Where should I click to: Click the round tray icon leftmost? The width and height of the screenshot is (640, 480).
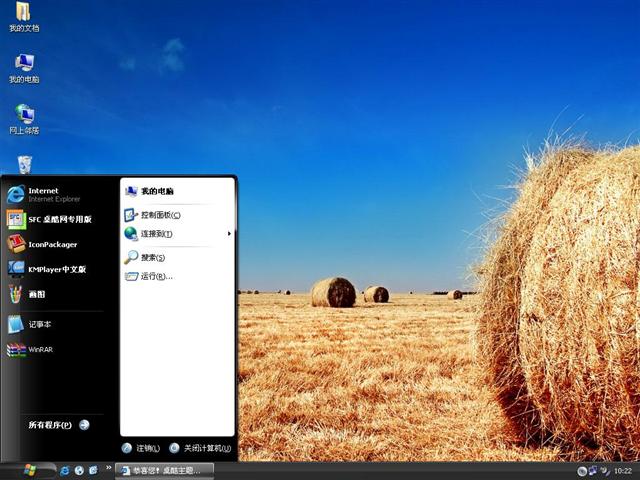[582, 471]
